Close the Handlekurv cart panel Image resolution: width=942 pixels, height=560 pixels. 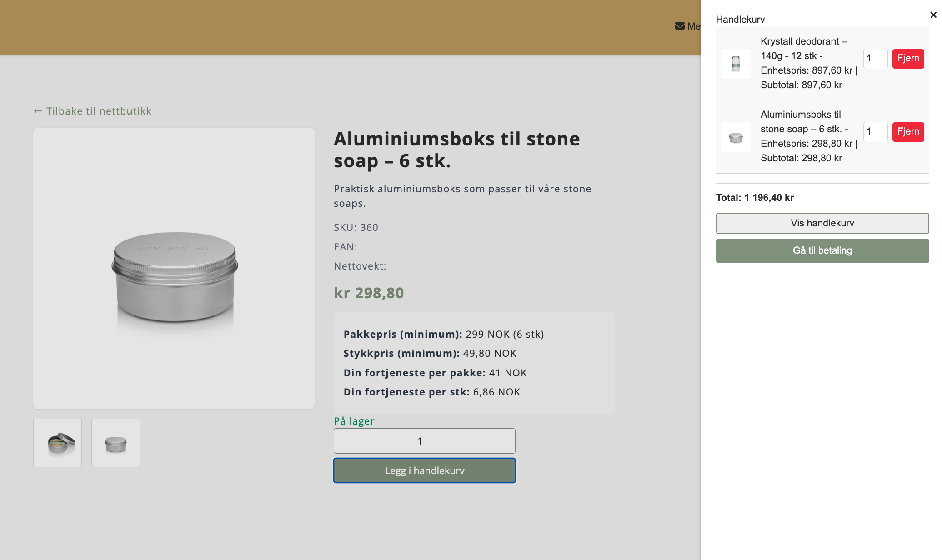click(x=933, y=15)
